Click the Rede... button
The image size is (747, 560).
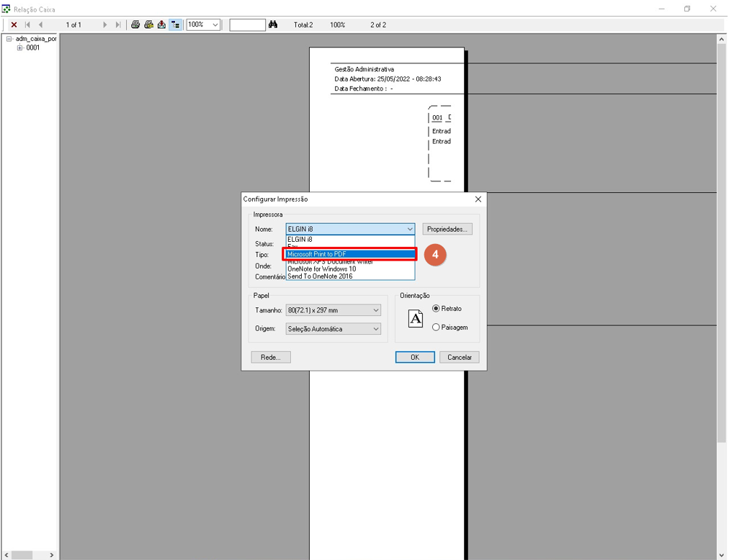pos(271,357)
